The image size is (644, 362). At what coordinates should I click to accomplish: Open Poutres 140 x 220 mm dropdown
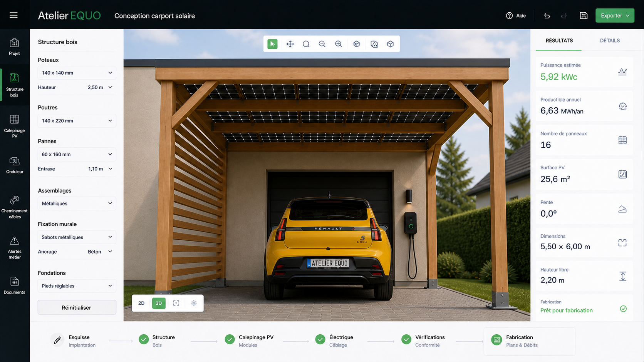[77, 121]
